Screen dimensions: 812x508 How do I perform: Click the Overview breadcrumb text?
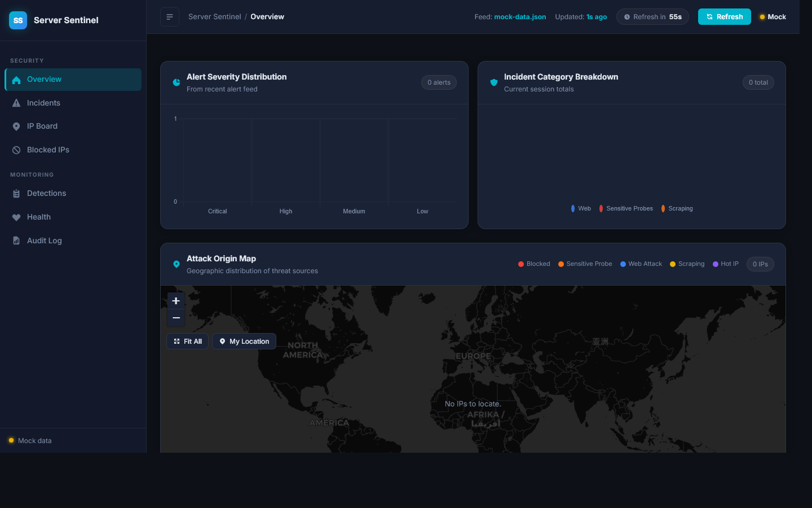[267, 17]
